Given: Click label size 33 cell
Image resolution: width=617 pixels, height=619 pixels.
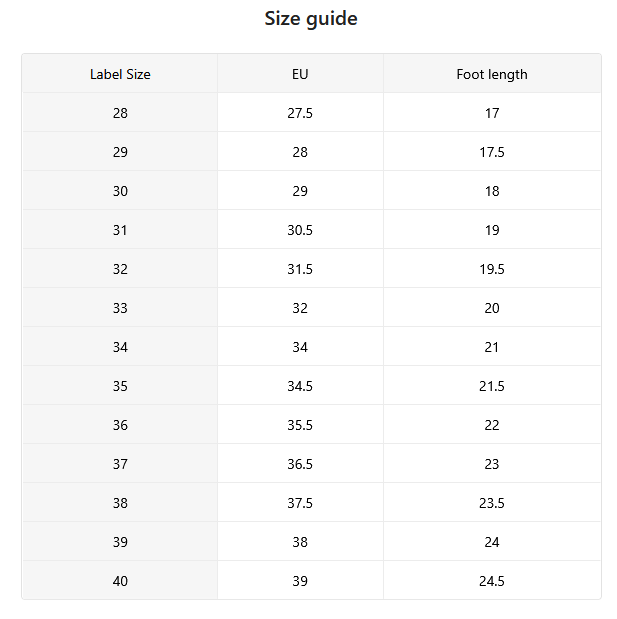Looking at the screenshot, I should (120, 308).
